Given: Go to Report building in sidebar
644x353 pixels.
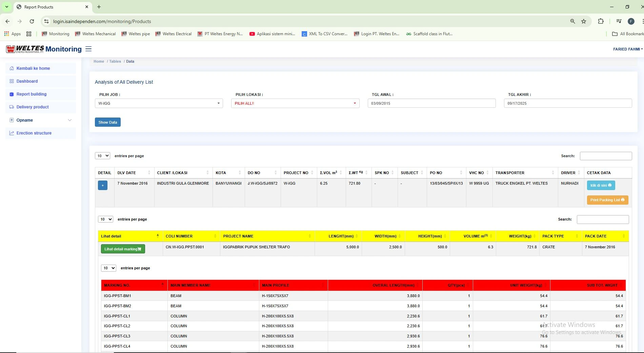Looking at the screenshot, I should tap(32, 94).
